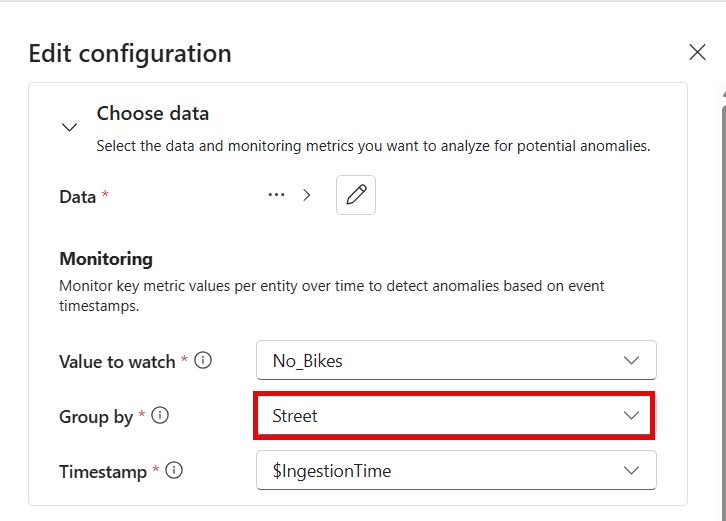The width and height of the screenshot is (726, 521).
Task: Collapse the Choose data section
Action: coord(69,127)
